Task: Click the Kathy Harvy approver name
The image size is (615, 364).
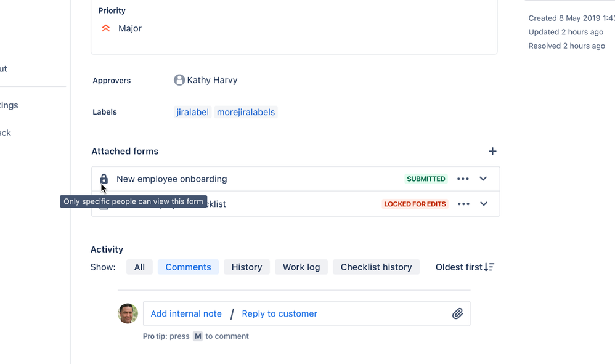Action: (x=212, y=80)
